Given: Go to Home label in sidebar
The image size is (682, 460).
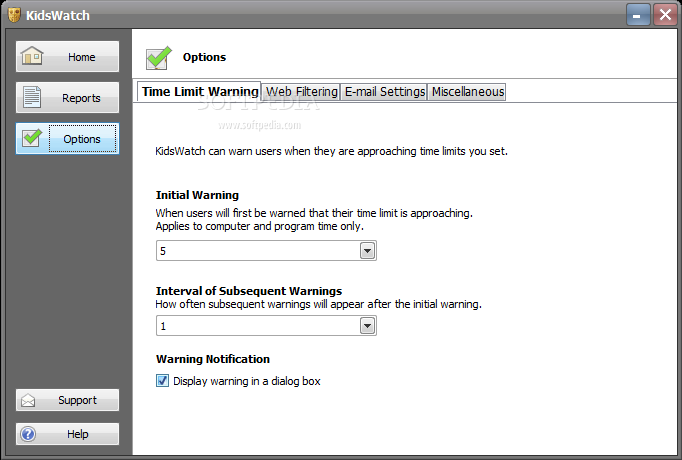Looking at the screenshot, I should point(81,57).
